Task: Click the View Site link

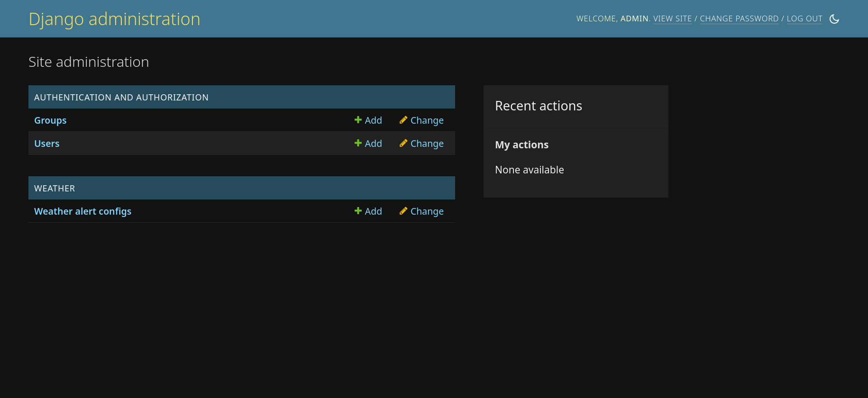Action: [673, 18]
